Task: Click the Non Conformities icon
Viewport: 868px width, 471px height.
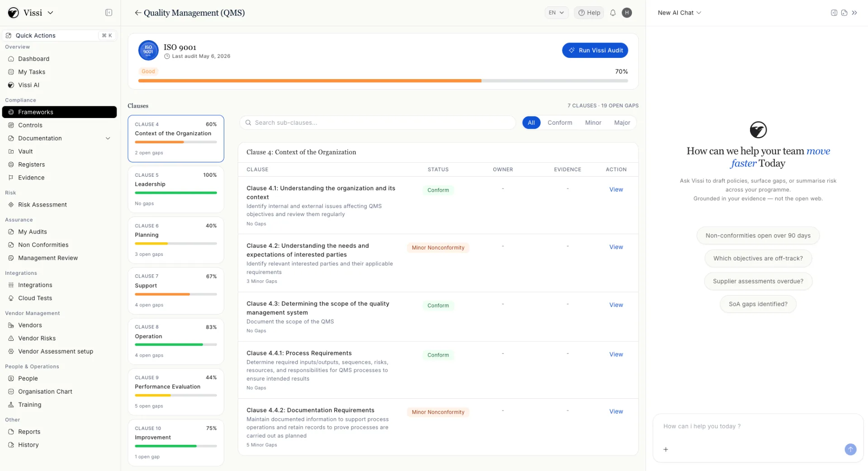Action: [11, 245]
